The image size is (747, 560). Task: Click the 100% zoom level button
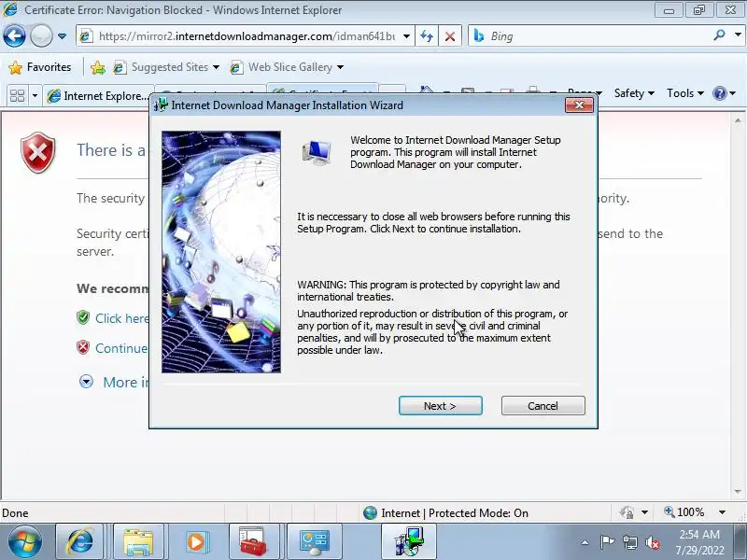[x=684, y=512]
